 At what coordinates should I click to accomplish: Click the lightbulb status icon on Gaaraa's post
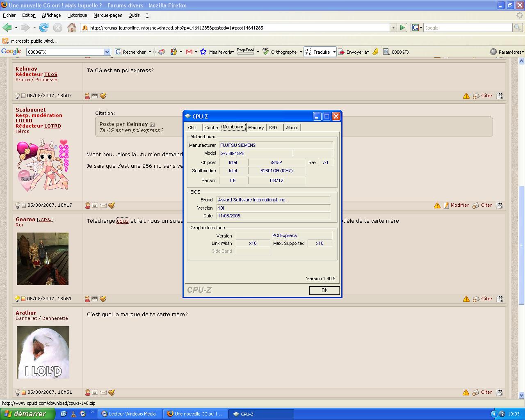(x=17, y=299)
